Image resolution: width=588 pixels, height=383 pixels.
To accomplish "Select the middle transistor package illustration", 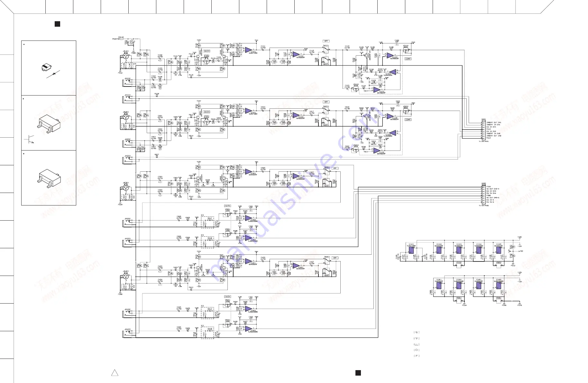I will (x=49, y=124).
